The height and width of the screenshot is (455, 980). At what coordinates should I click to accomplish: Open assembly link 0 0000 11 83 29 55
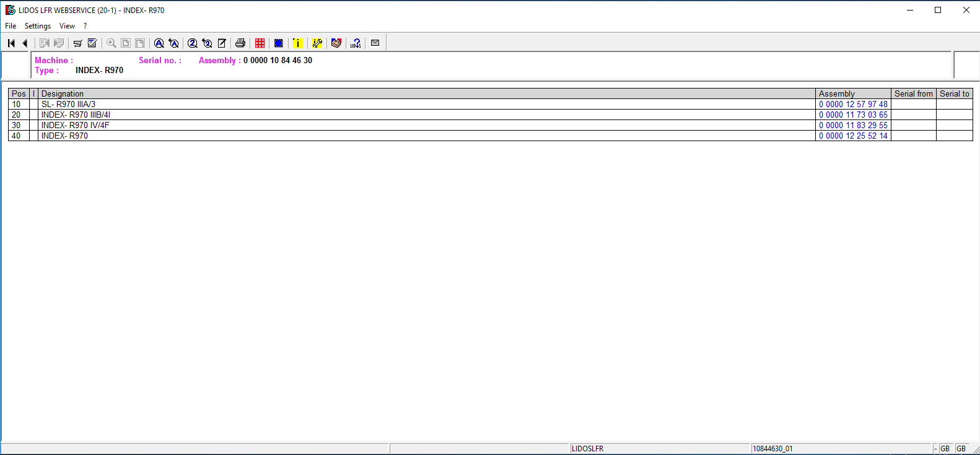point(853,125)
